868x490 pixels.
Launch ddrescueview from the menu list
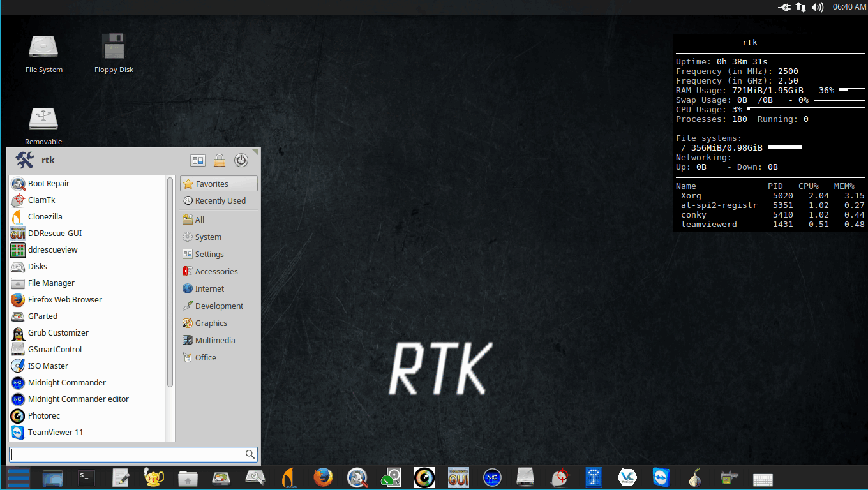[x=87, y=250]
